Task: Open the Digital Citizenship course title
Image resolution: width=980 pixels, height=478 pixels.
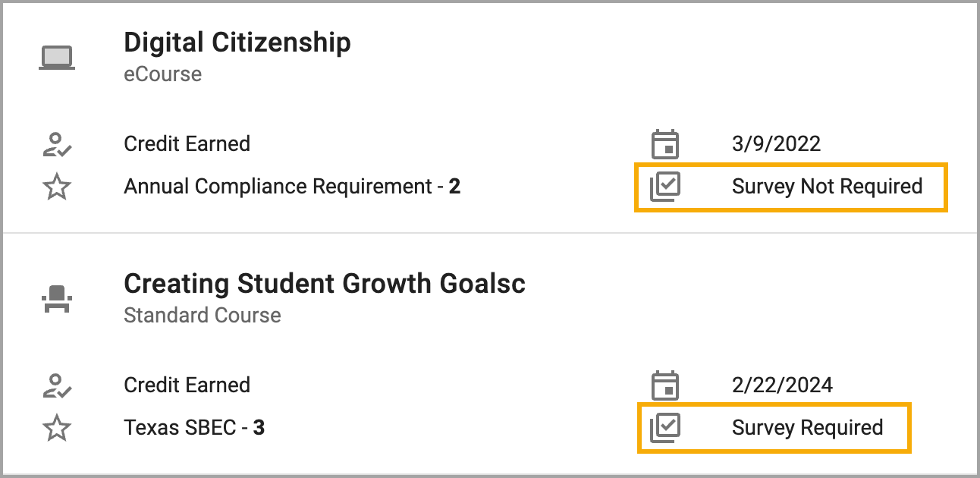Action: pos(237,42)
